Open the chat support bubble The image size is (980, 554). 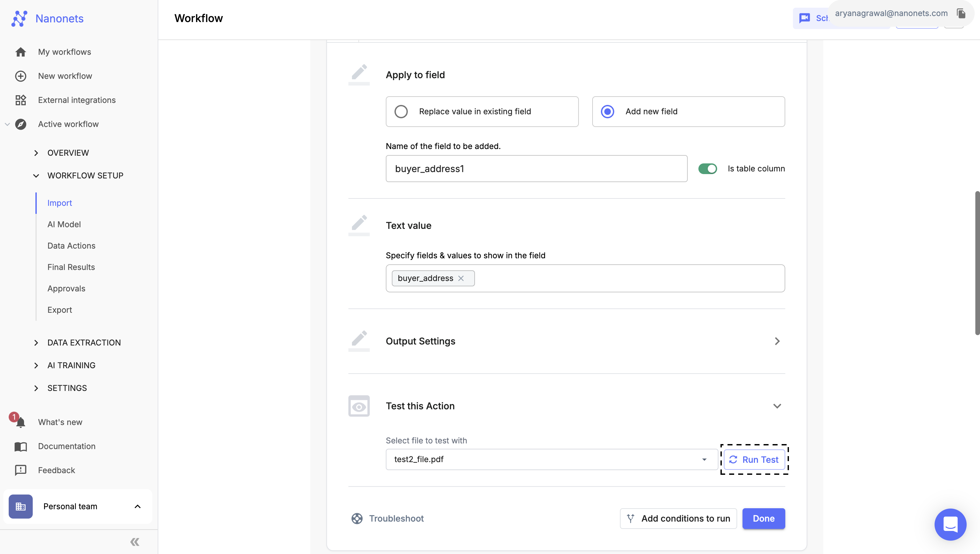950,525
